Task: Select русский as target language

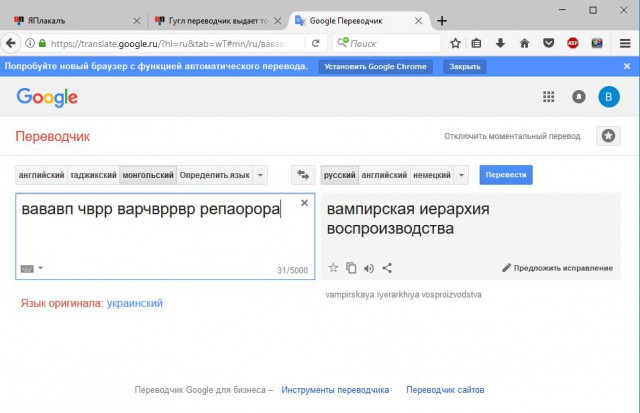Action: (x=340, y=175)
